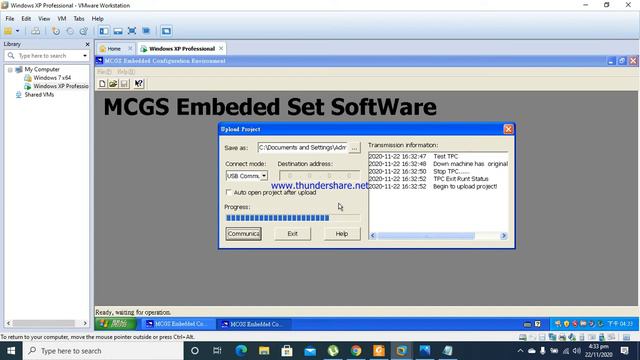Click the Exit button
Screen dimensions: 640x360
pos(293,234)
